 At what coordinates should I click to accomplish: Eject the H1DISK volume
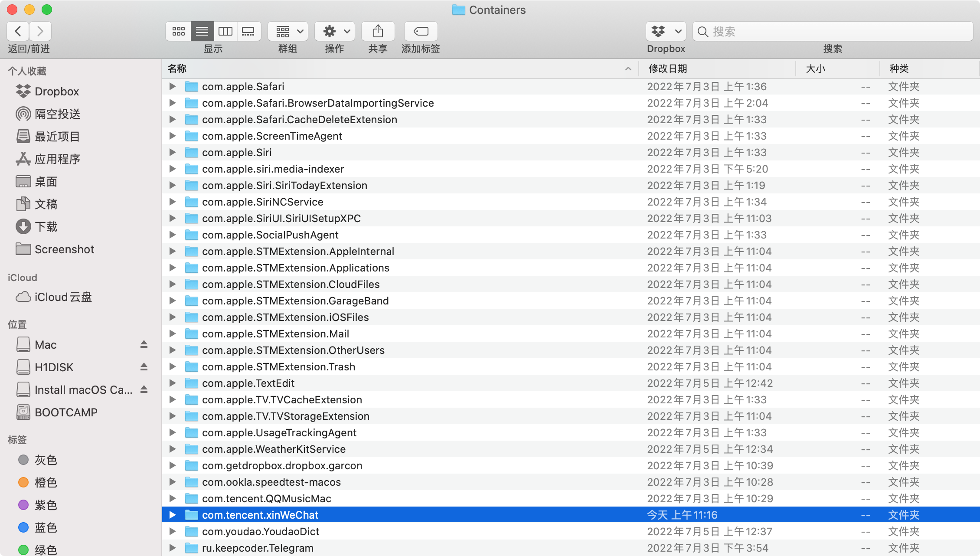144,367
